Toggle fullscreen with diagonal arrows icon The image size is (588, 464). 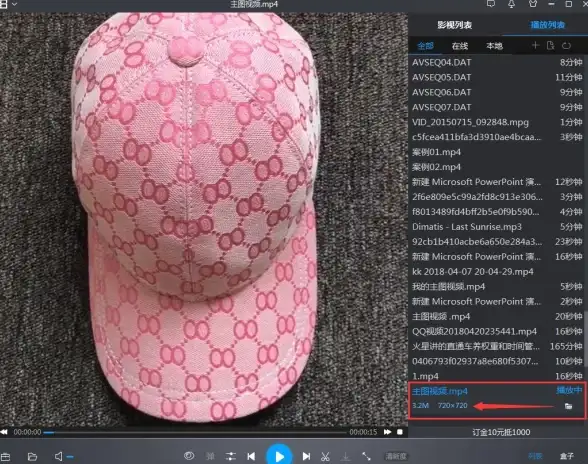point(366,456)
